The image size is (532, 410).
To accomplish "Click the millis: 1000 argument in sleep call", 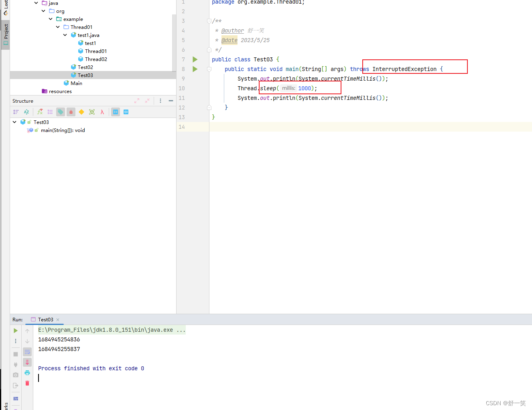I will pos(296,88).
